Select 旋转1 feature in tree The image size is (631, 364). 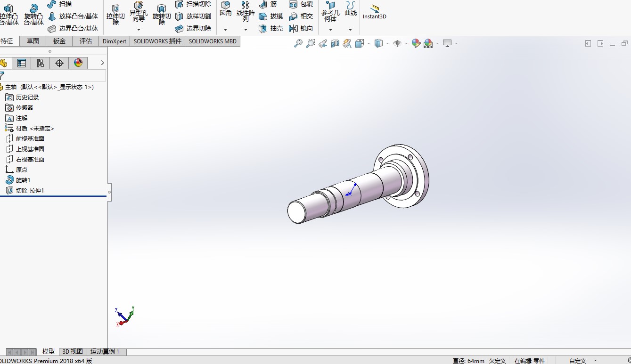[18, 180]
